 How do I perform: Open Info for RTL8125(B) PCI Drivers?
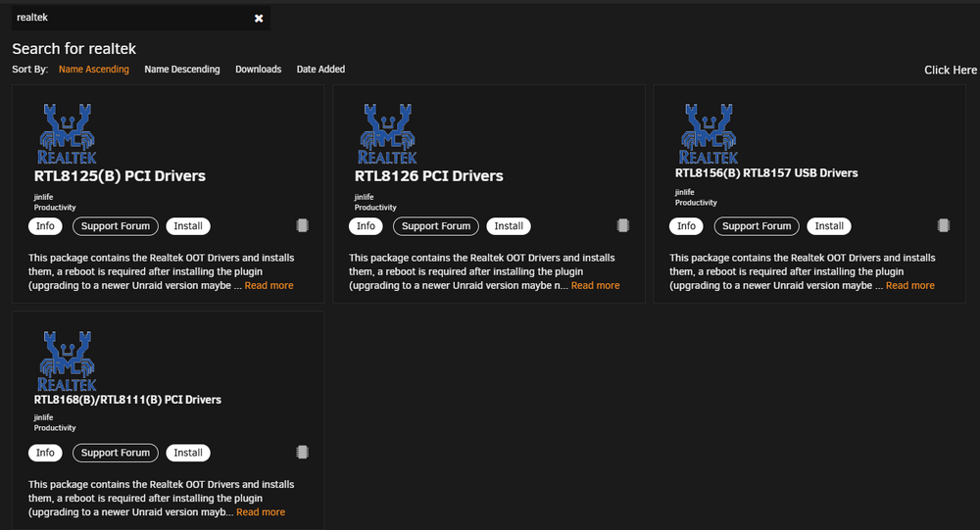pos(45,226)
